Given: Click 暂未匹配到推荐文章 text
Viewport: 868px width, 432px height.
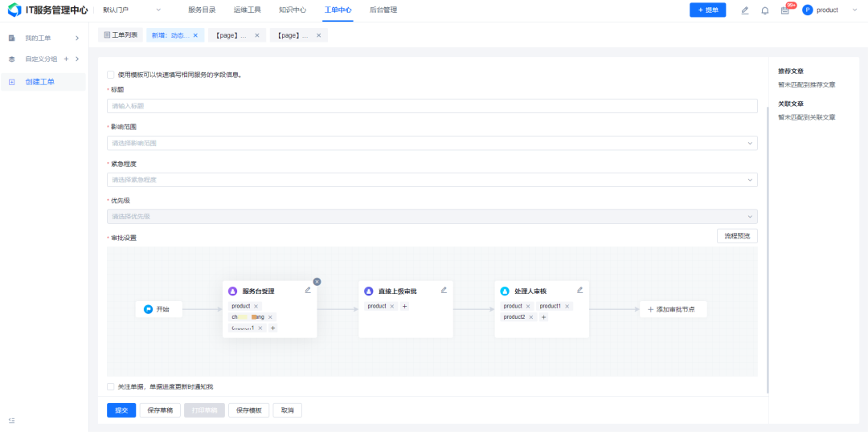Looking at the screenshot, I should click(807, 84).
